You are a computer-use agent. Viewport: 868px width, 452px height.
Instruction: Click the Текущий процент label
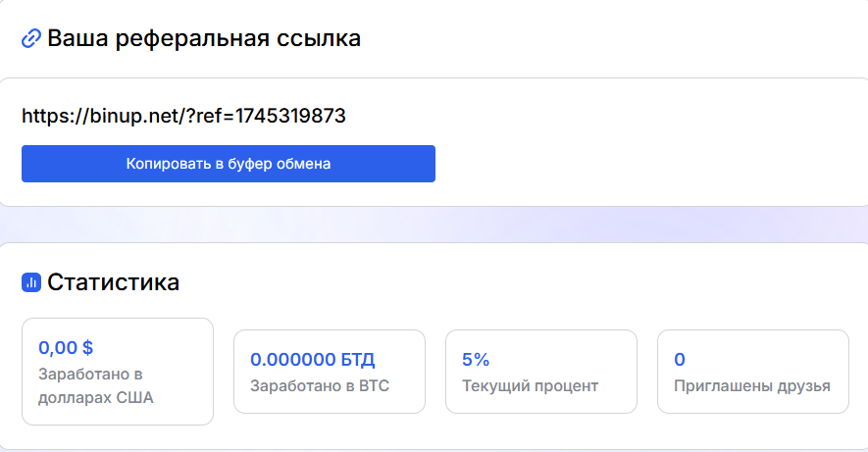point(531,385)
